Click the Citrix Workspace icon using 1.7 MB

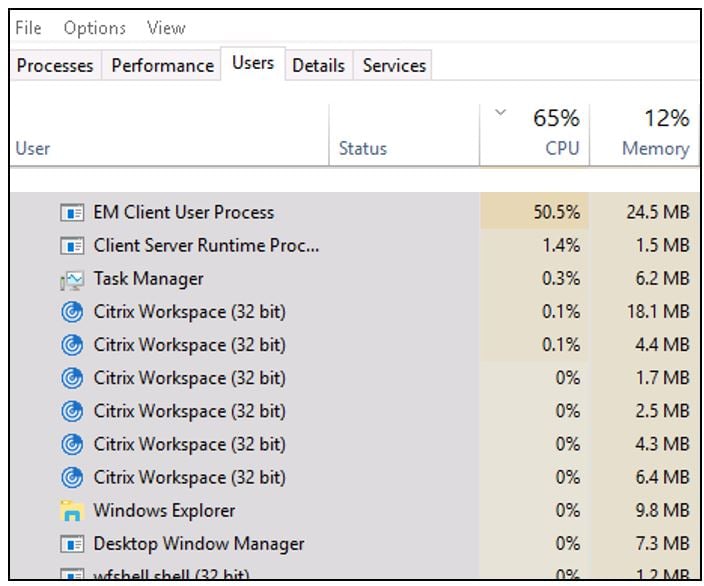71,378
